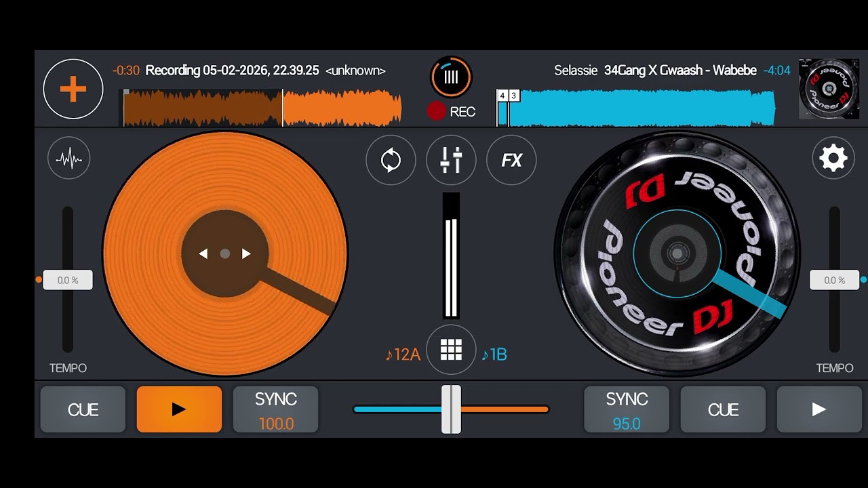Toggle the REC record button

coord(451,112)
